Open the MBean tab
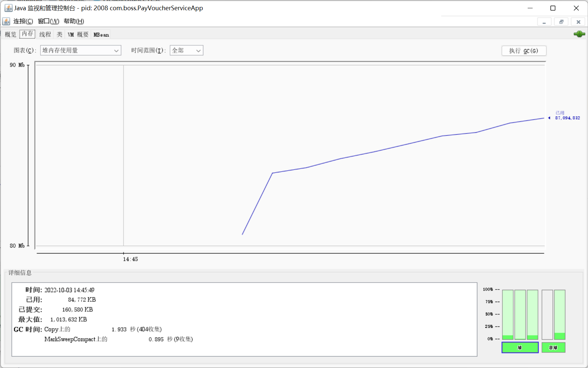Image resolution: width=588 pixels, height=368 pixels. pos(101,34)
